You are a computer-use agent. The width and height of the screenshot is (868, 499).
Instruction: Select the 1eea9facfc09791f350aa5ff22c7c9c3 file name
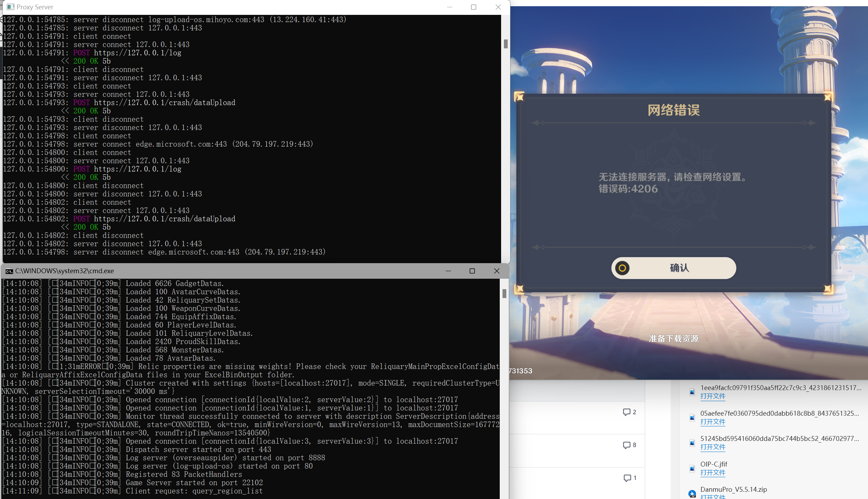[781, 388]
